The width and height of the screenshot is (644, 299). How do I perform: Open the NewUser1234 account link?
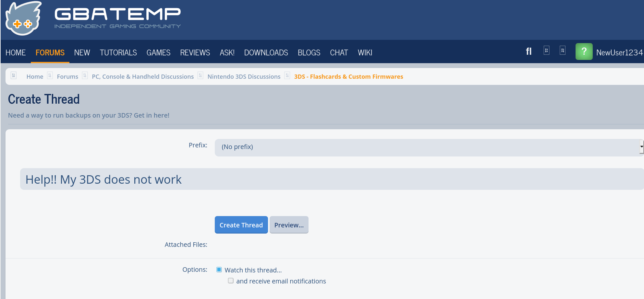pyautogui.click(x=620, y=52)
